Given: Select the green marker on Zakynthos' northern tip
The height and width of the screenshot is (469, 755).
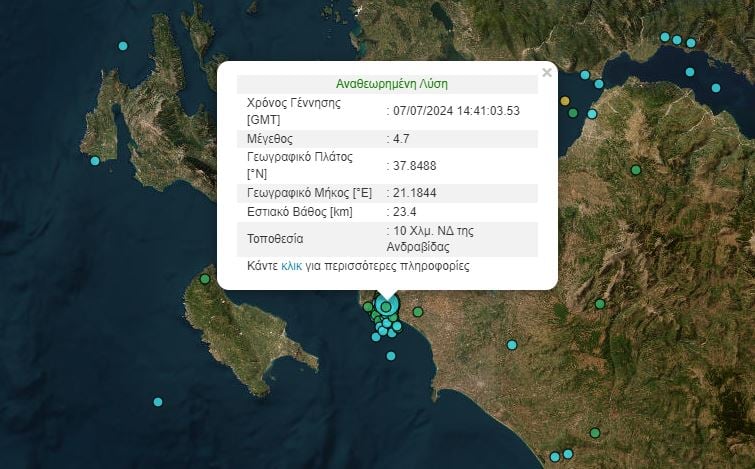Looking at the screenshot, I should pyautogui.click(x=205, y=279).
